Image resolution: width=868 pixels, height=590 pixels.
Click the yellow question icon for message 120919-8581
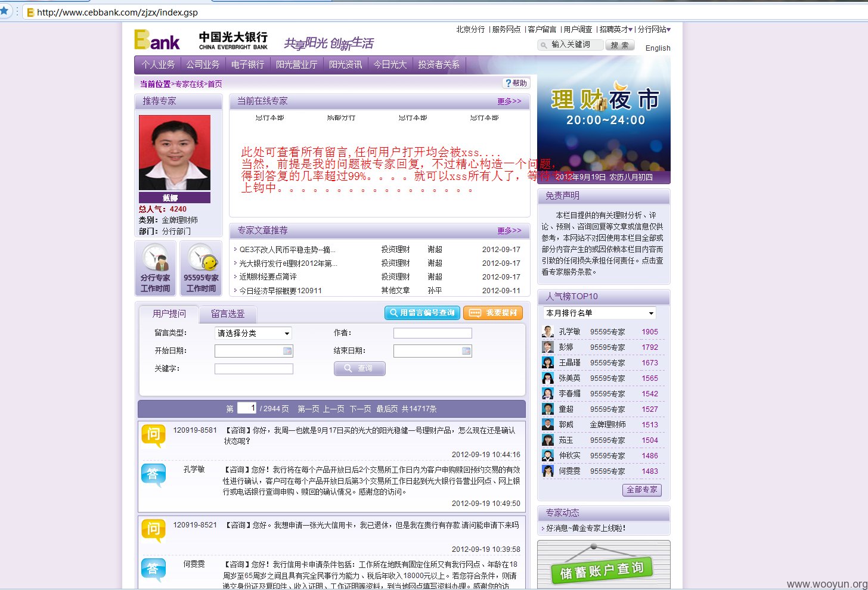153,436
